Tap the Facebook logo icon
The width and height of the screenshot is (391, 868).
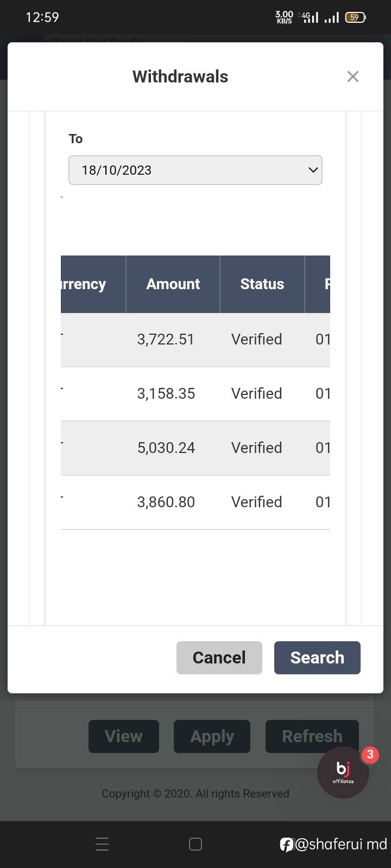(x=286, y=845)
